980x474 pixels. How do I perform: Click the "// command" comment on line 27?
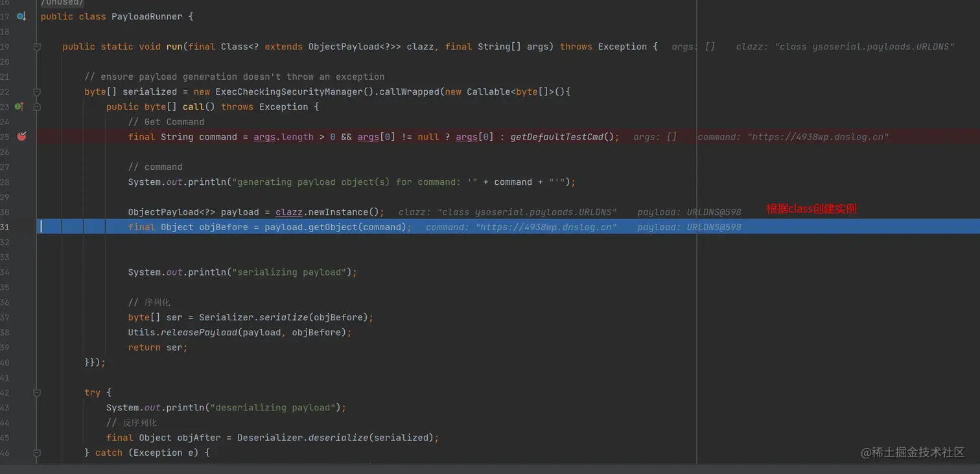155,167
